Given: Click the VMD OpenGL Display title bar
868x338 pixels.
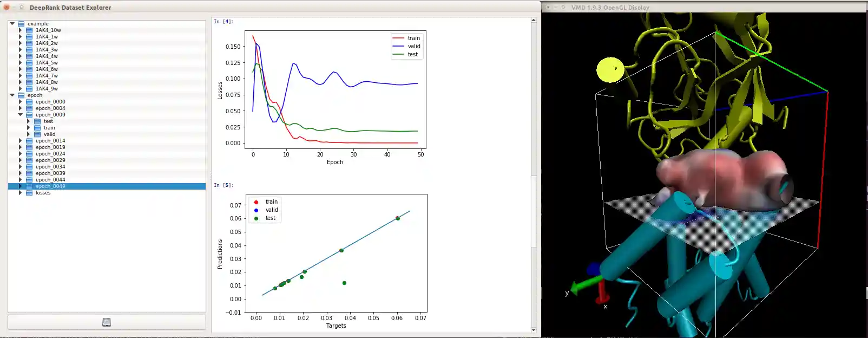Looking at the screenshot, I should [703, 7].
